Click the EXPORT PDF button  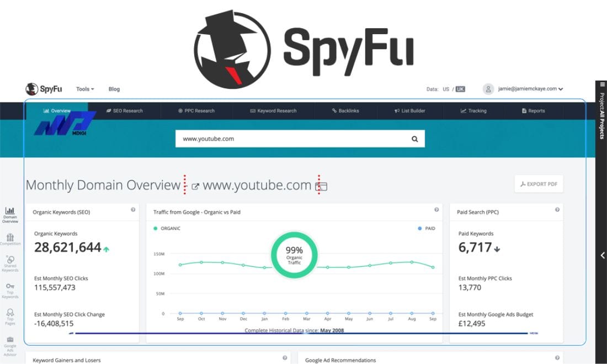(x=539, y=184)
